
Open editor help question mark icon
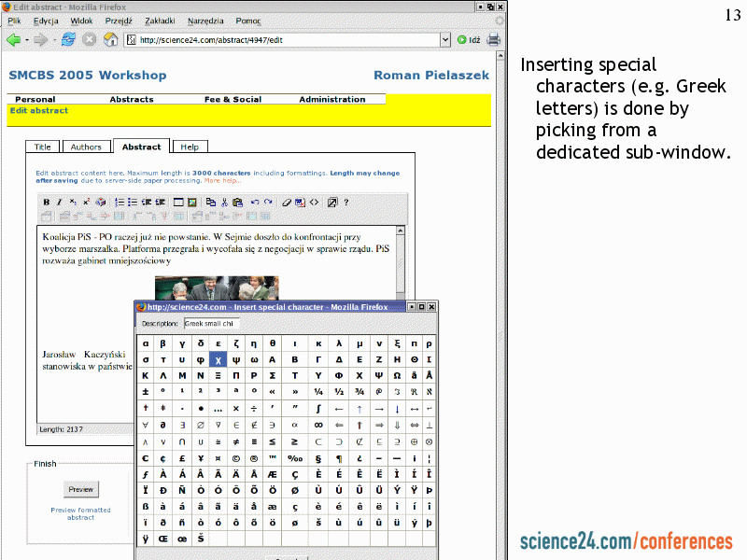pyautogui.click(x=346, y=202)
